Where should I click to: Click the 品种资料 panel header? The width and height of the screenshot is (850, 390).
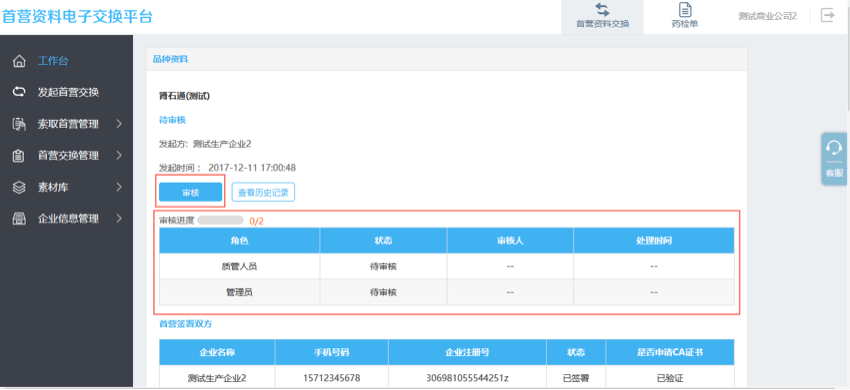447,60
